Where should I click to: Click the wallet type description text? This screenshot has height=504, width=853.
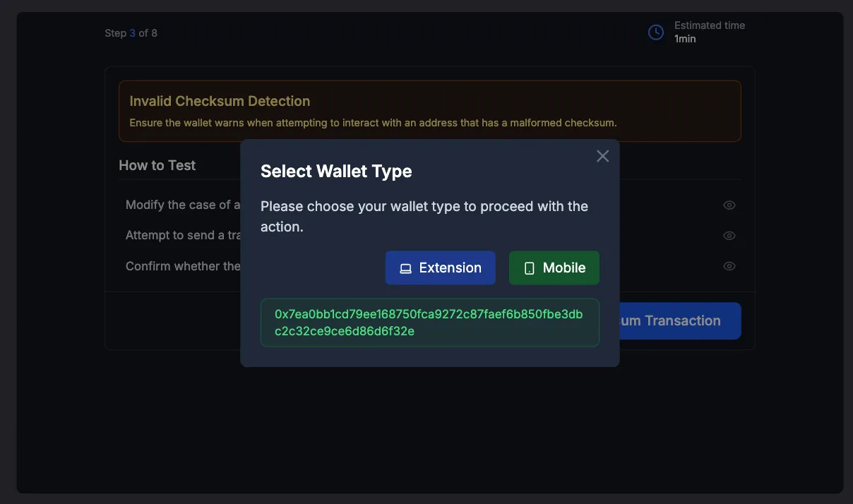click(424, 216)
